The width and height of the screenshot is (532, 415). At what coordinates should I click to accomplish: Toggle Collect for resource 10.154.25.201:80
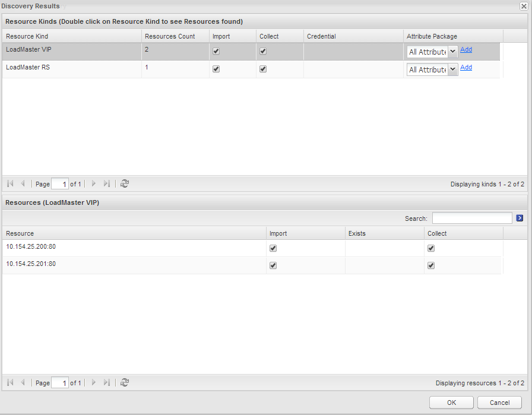431,265
